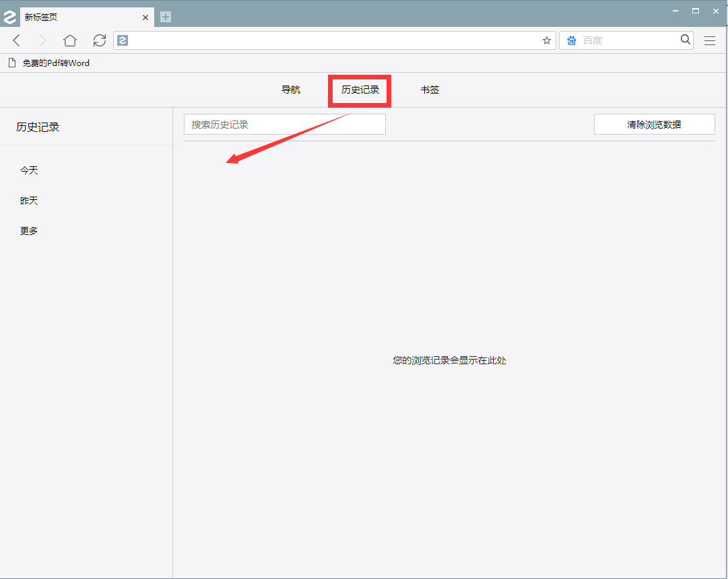This screenshot has width=728, height=579.
Task: Open the hamburger menu
Action: [710, 40]
